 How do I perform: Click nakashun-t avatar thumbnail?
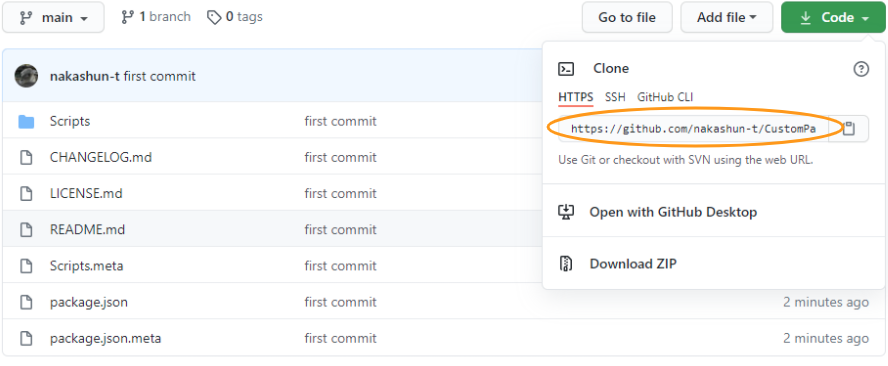click(26, 76)
